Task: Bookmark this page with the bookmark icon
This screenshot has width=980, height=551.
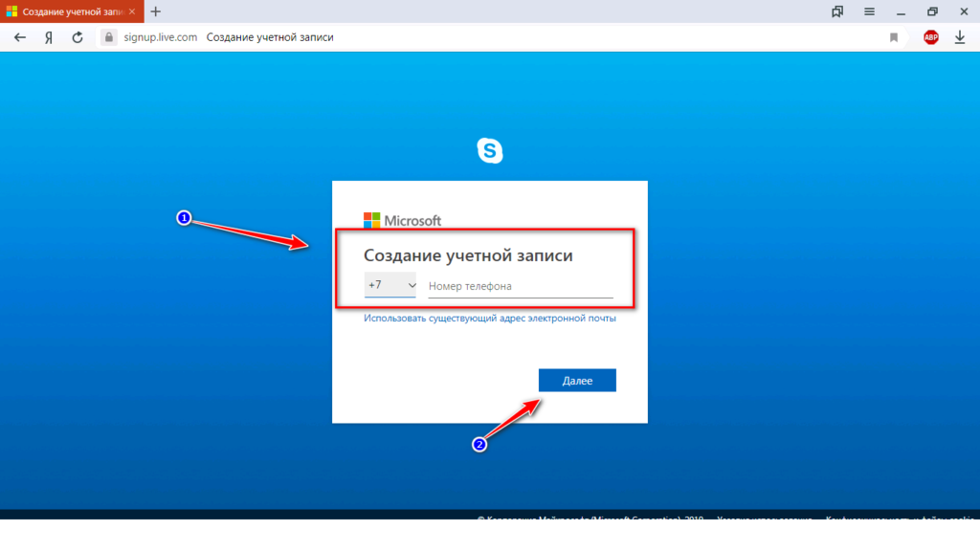Action: pos(894,37)
